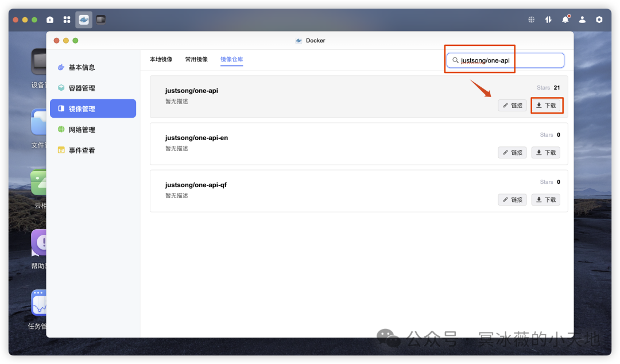
Task: Click 链接 for justsong/one-api-en
Action: point(513,152)
